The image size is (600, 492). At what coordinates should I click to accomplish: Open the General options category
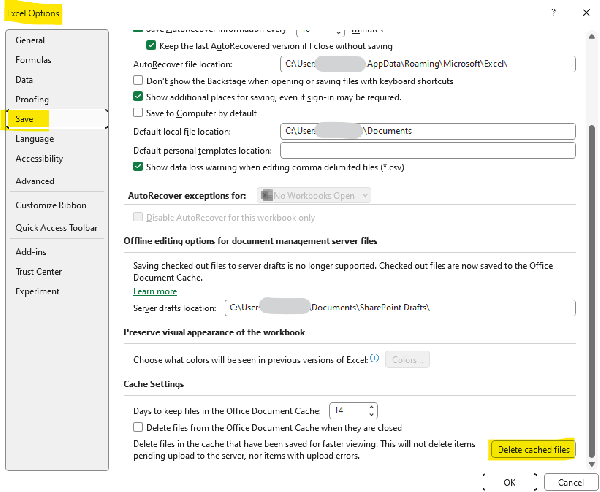pos(30,40)
